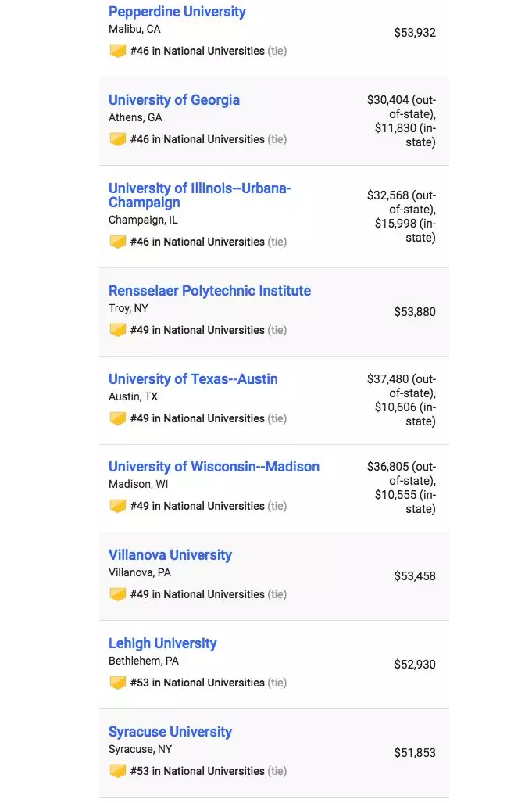532x803 pixels.
Task: Open the University of Wisconsin--Madison link
Action: [214, 467]
